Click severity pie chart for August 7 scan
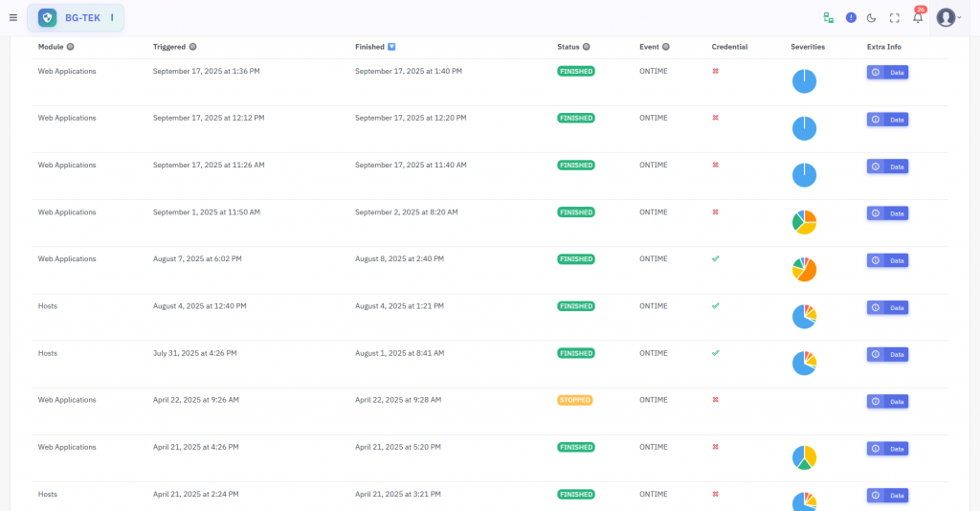Image resolution: width=980 pixels, height=511 pixels. pos(804,269)
